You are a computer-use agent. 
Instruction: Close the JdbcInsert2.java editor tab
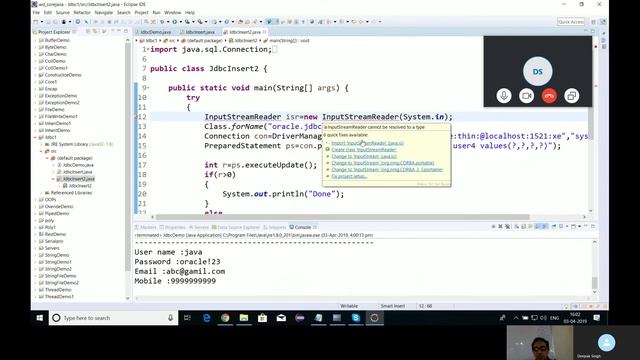(264, 32)
